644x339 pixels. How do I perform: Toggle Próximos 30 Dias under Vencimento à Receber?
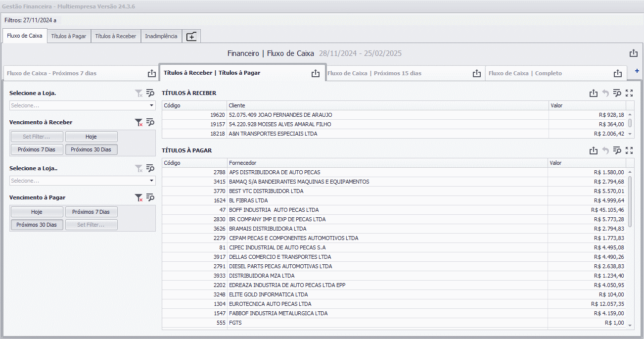pyautogui.click(x=91, y=149)
